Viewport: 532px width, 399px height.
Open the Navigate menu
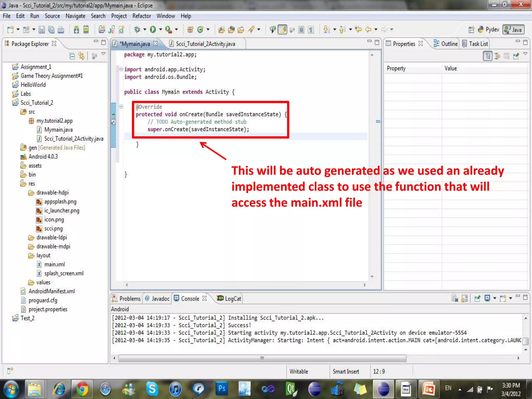tap(75, 16)
